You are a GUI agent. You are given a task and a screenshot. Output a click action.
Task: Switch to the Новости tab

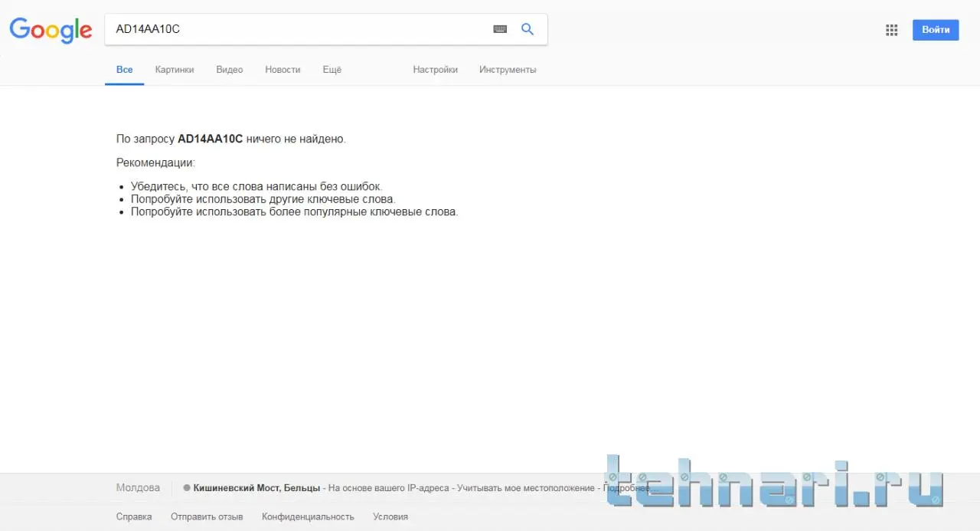coord(283,70)
